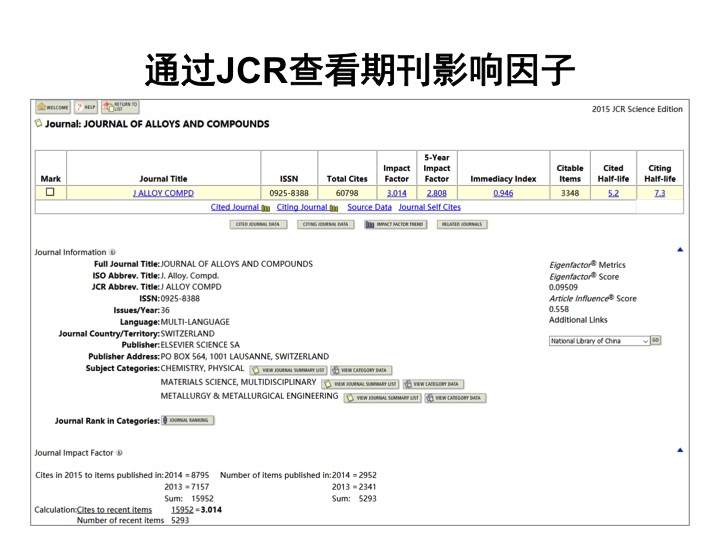Open the Citing Journal link
720x540 pixels.
[x=302, y=207]
